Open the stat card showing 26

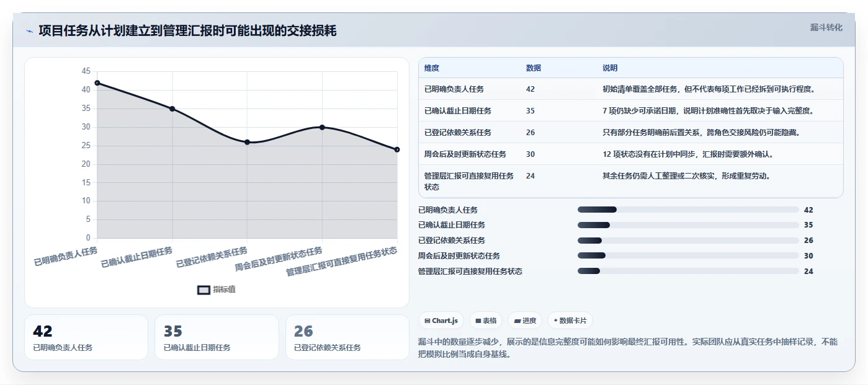[x=347, y=337]
